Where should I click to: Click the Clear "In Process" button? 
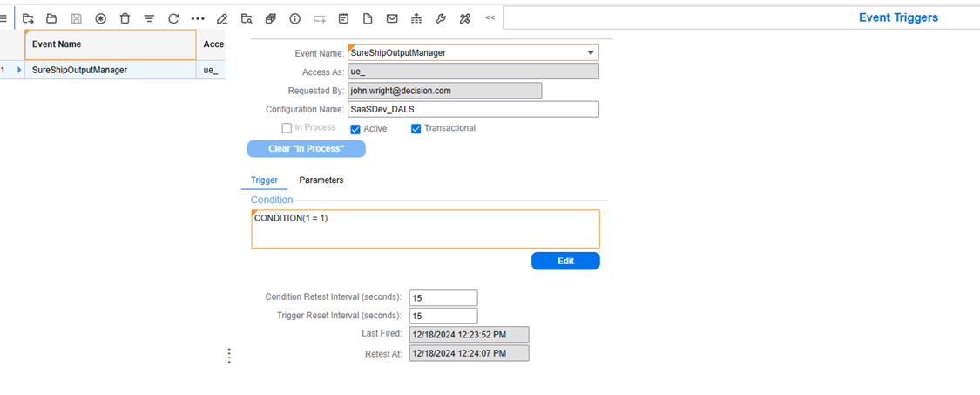coord(306,149)
